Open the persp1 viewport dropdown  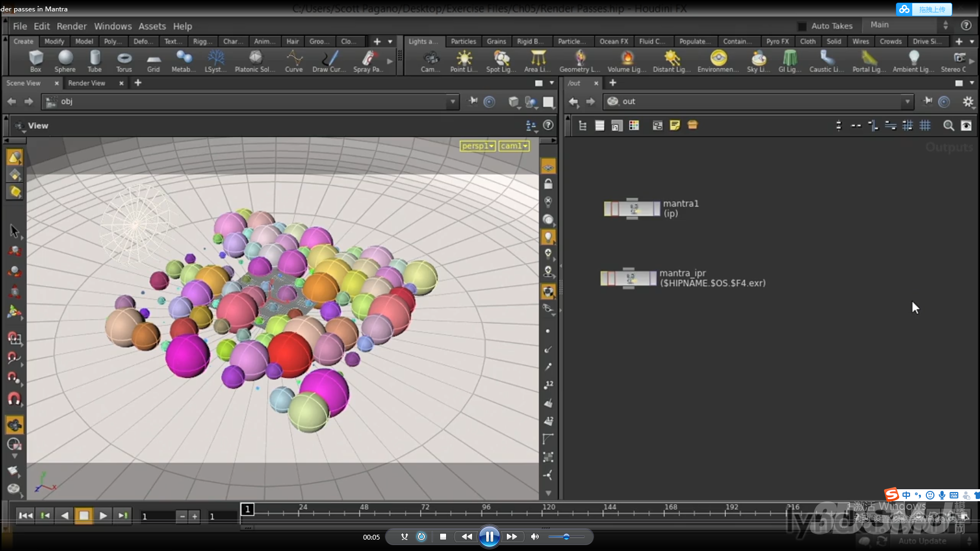[478, 146]
